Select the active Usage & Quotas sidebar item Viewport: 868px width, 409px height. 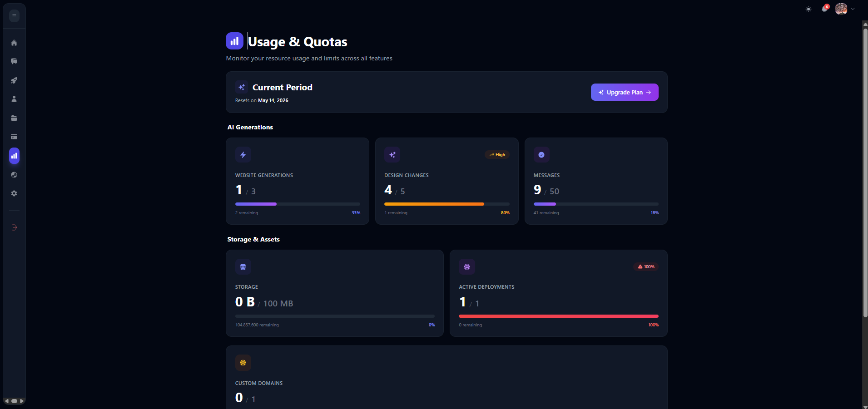click(14, 156)
